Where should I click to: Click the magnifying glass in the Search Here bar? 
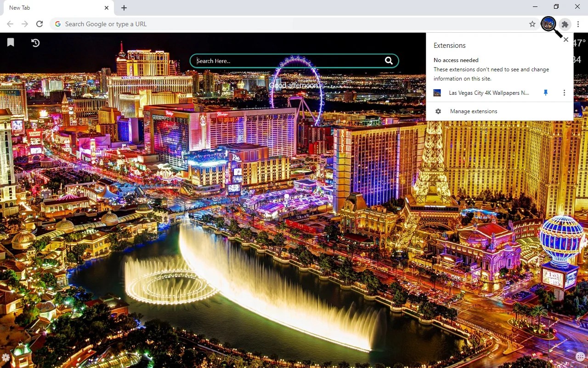click(389, 60)
